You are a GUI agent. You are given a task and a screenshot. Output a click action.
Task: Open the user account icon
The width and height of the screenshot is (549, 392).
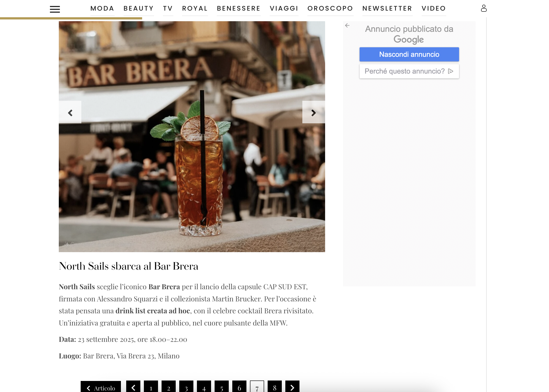point(484,8)
